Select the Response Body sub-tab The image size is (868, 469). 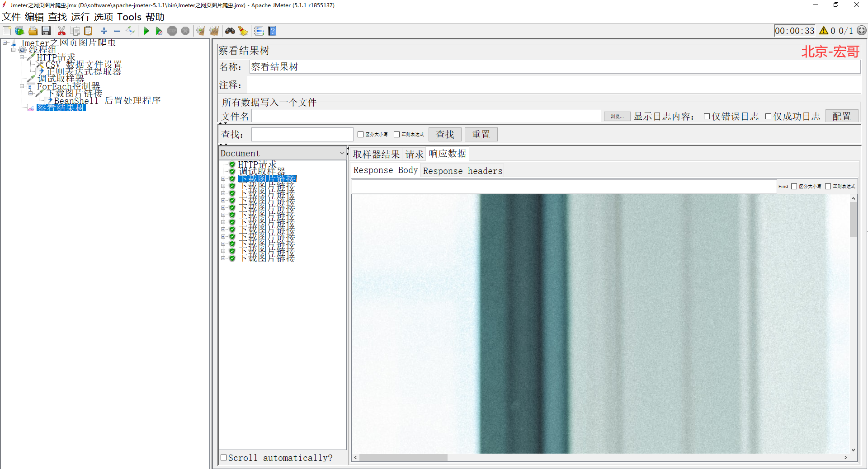coord(386,170)
